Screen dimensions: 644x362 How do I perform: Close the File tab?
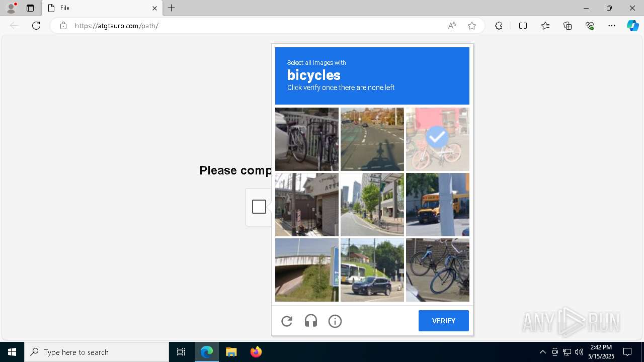pyautogui.click(x=154, y=8)
